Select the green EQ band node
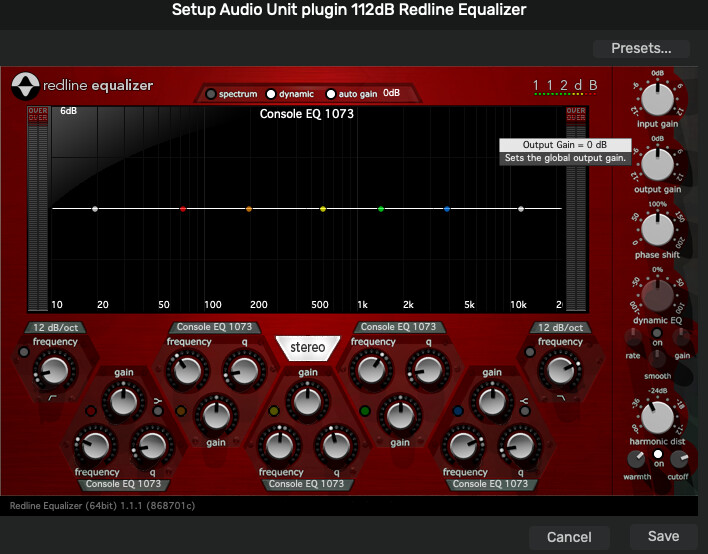Screen dimensions: 708x554 [381, 209]
